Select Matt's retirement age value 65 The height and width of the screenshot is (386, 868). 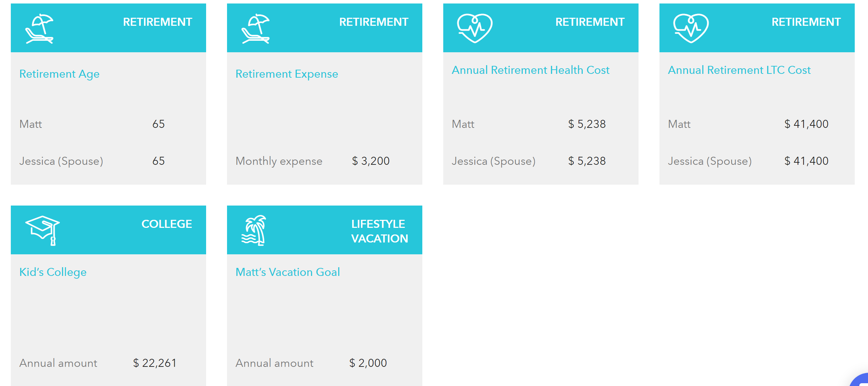158,124
